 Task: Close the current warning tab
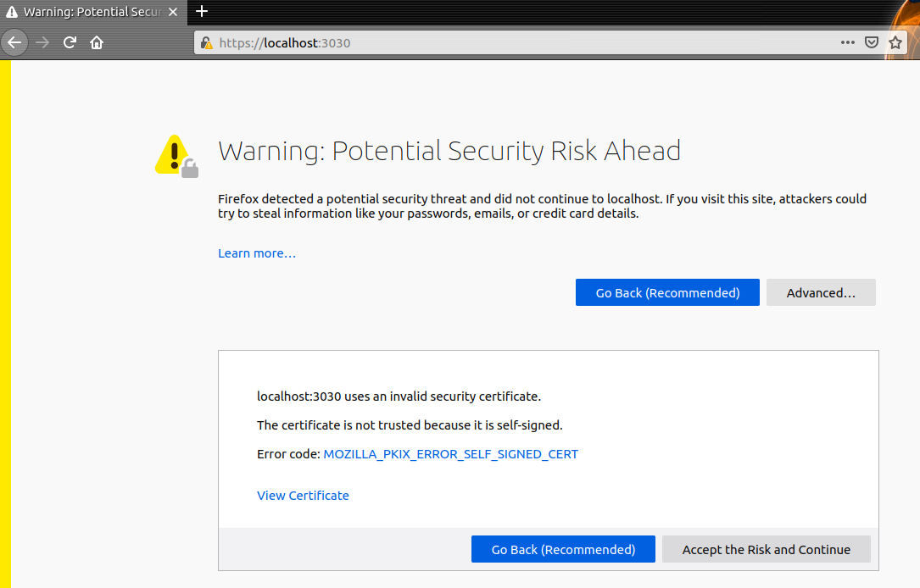pos(173,12)
